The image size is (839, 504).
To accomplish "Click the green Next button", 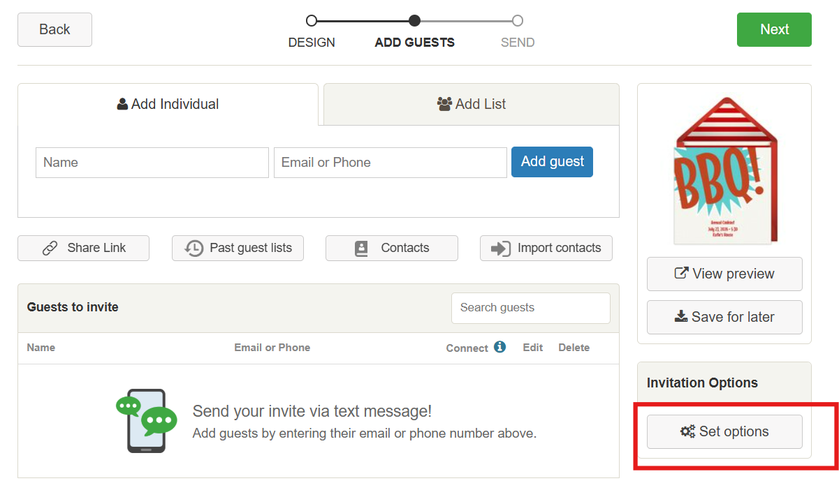I will point(774,29).
